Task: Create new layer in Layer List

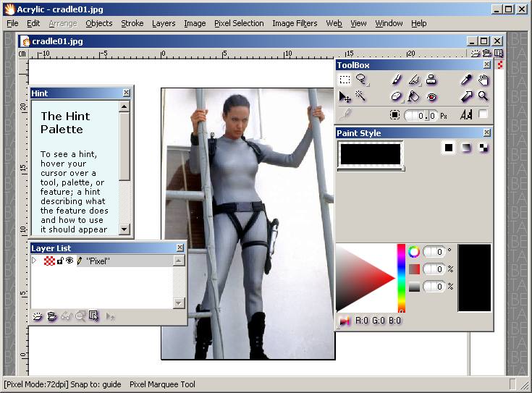Action: (x=38, y=316)
